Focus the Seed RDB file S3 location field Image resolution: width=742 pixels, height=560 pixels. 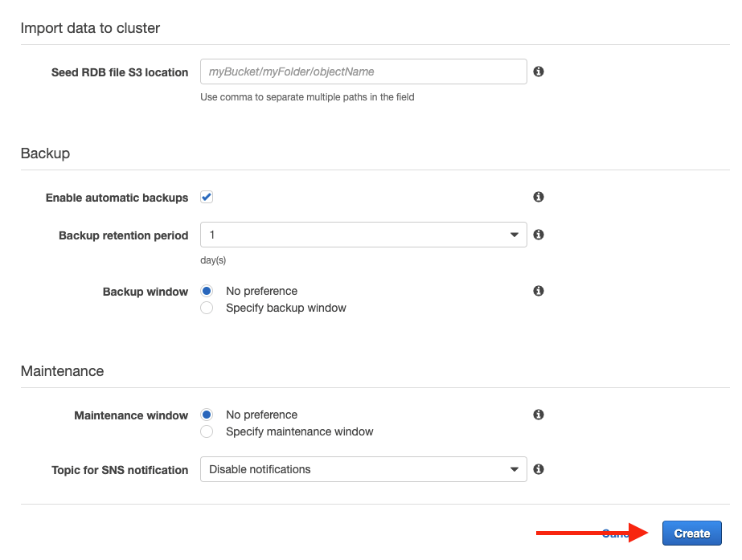point(363,72)
